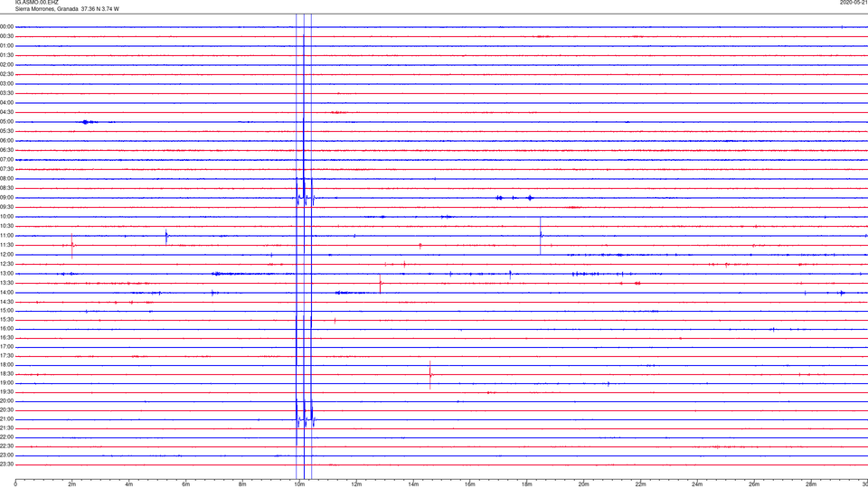Select the 03:30 trace time label
Screen dimensions: 868x488
pos(6,93)
